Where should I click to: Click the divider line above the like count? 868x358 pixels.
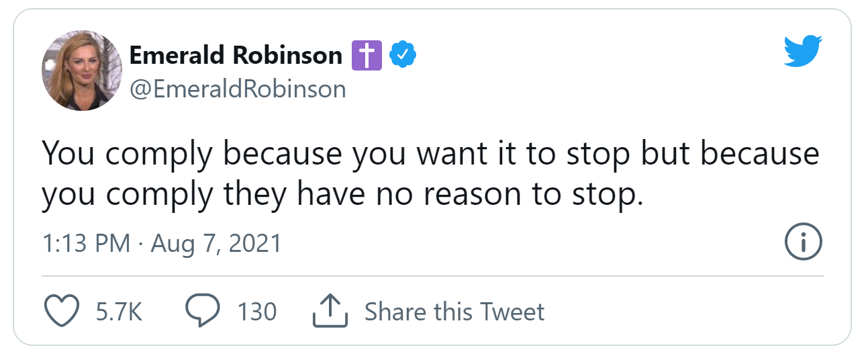[432, 275]
